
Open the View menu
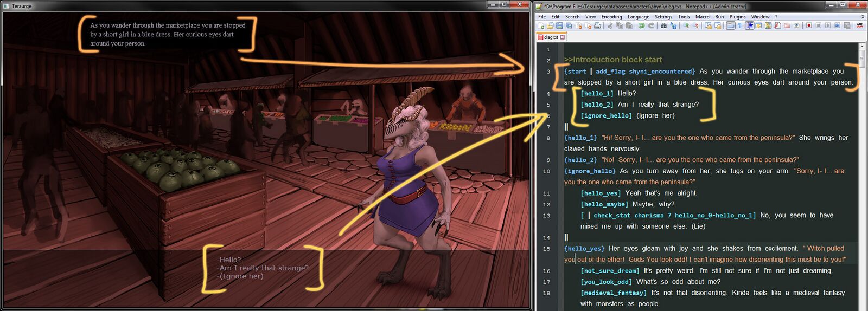(590, 17)
